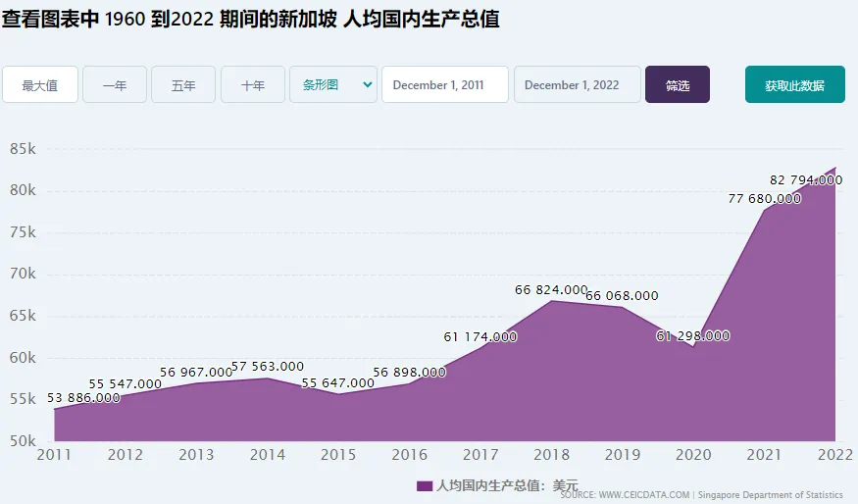
Task: Click data label 61 298.000
Action: pyautogui.click(x=693, y=336)
